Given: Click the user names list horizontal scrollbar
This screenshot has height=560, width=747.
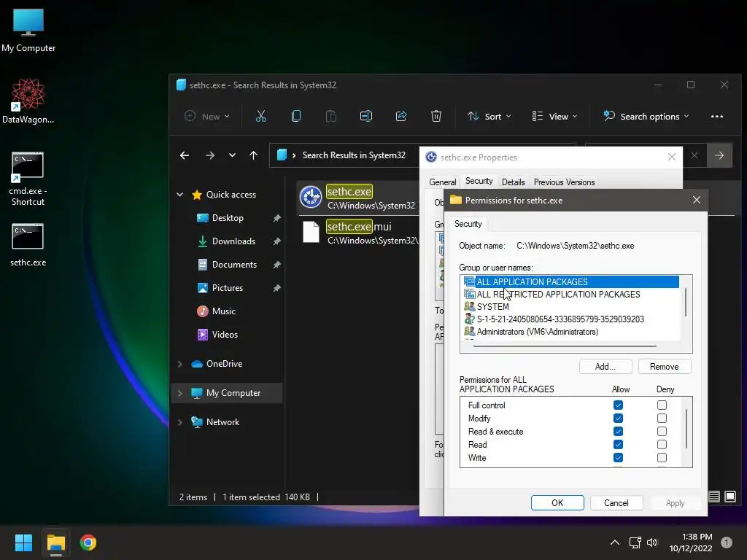Looking at the screenshot, I should point(565,346).
